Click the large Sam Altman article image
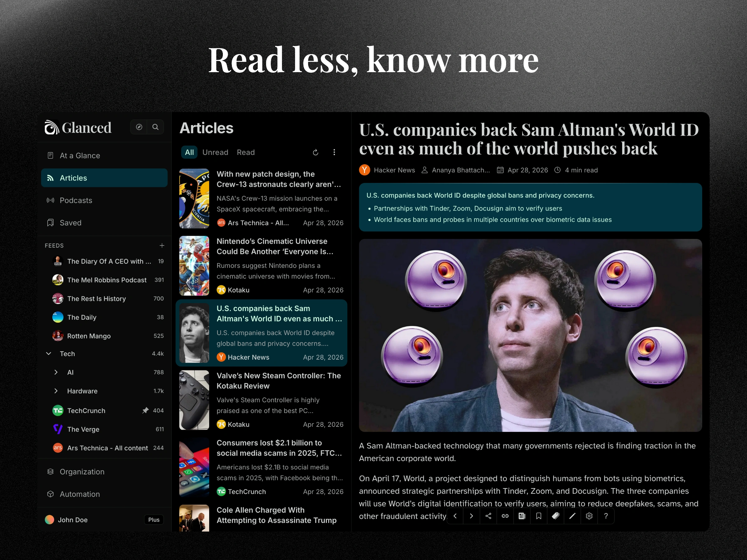This screenshot has height=560, width=747. 530,335
